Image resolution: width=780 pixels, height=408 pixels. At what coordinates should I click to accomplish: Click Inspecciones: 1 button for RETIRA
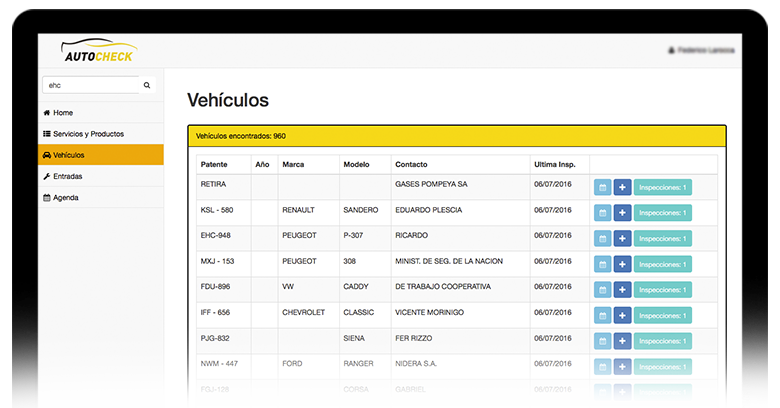[662, 187]
